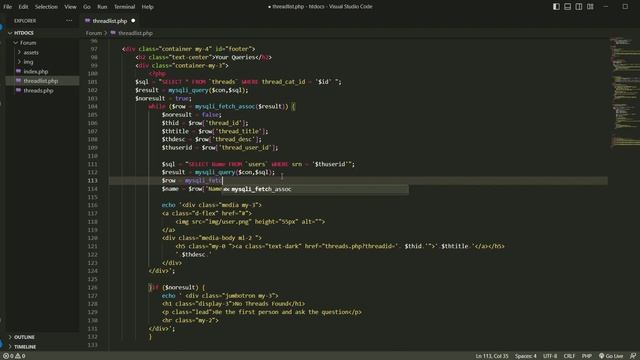
Task: Click unsaved dot on threadlist.php tab
Action: (133, 20)
